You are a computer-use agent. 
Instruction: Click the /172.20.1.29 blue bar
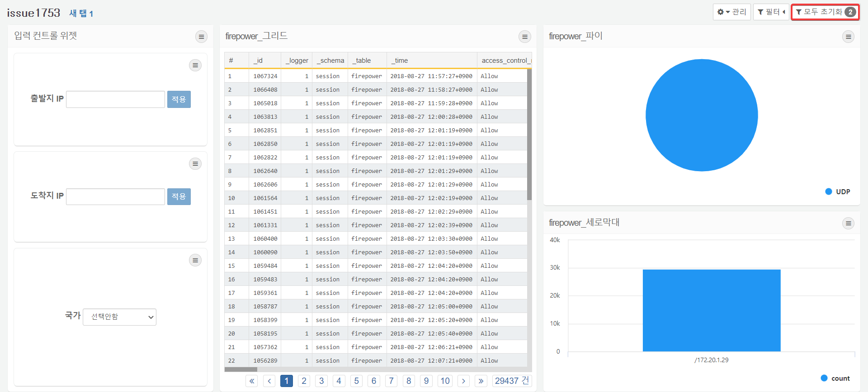(x=712, y=310)
